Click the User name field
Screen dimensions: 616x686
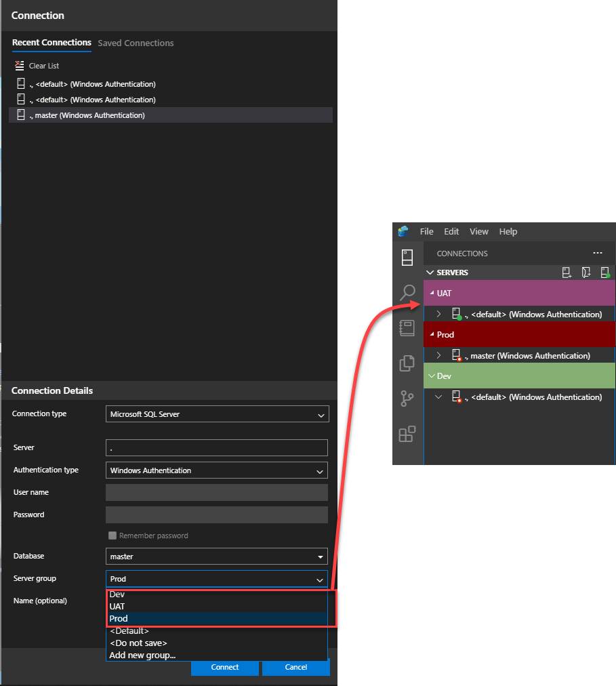pyautogui.click(x=217, y=492)
